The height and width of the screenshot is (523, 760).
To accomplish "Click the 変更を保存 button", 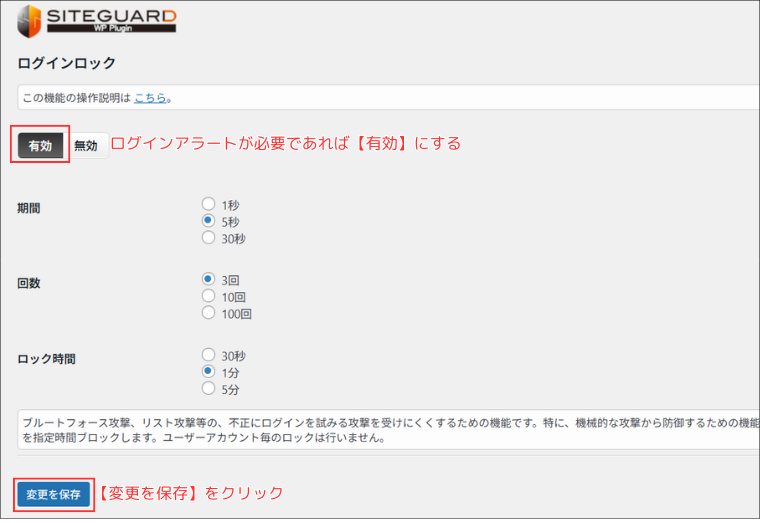I will click(x=53, y=494).
